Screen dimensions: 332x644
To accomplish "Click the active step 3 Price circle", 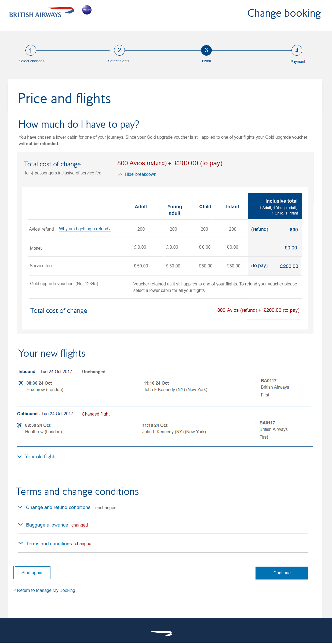I will [206, 50].
